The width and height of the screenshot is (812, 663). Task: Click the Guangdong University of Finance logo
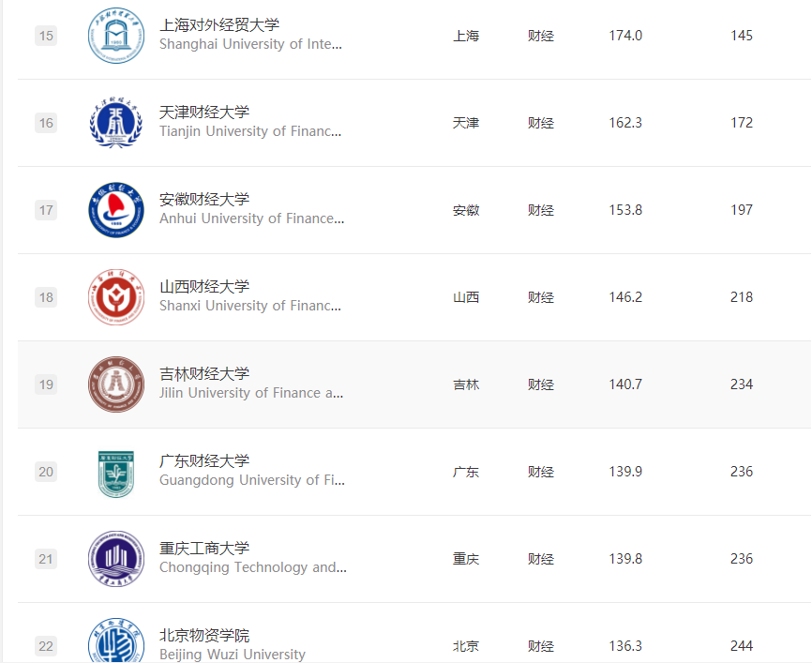[x=116, y=472]
